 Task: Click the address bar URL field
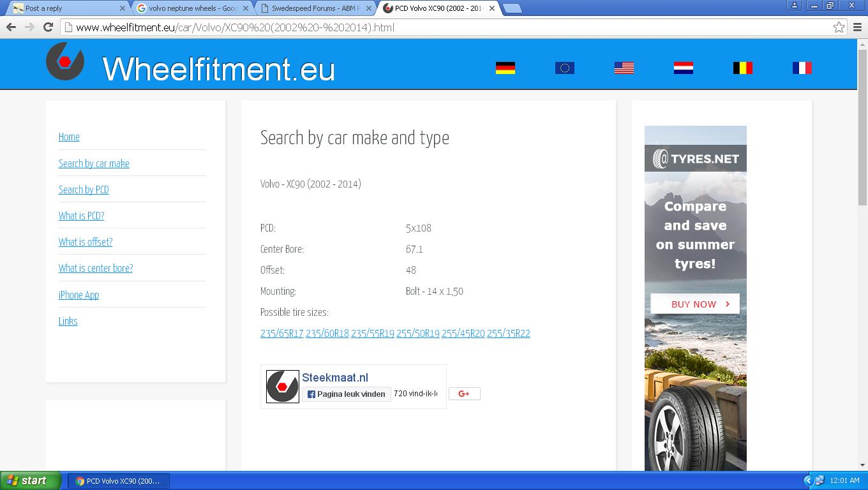(x=447, y=27)
